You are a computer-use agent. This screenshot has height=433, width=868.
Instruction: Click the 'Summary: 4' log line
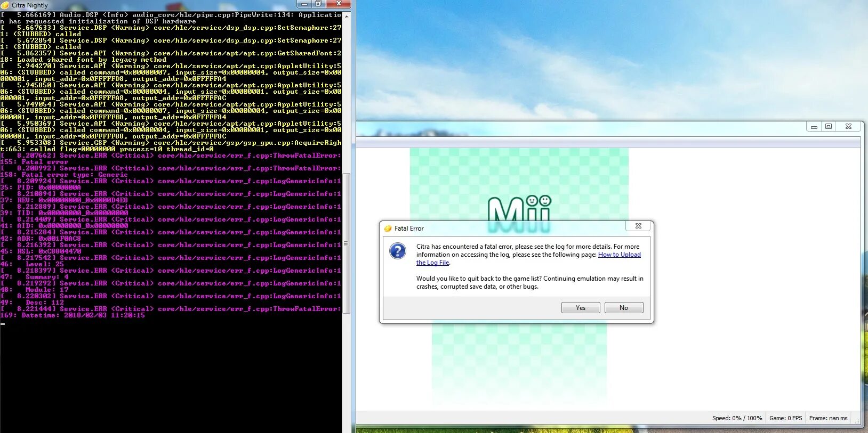click(x=34, y=277)
